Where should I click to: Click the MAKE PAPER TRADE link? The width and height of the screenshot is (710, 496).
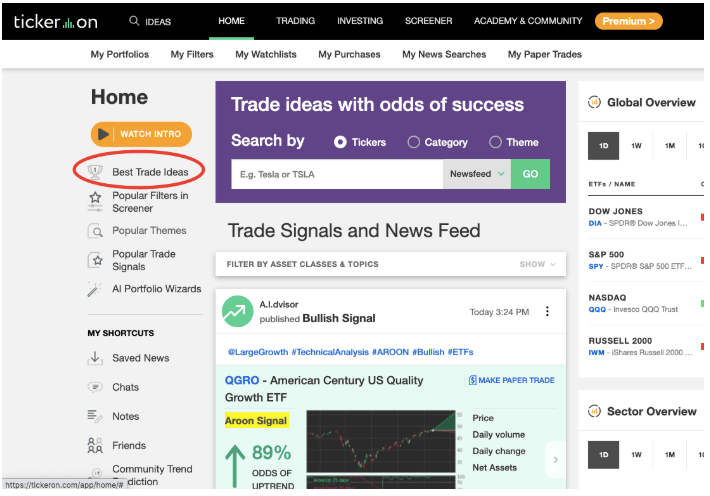pyautogui.click(x=511, y=380)
